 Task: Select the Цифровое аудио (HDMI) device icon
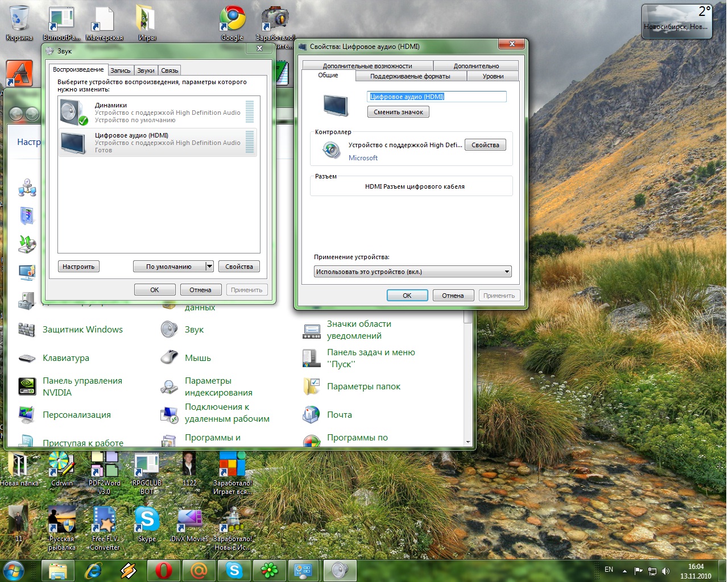(x=74, y=142)
